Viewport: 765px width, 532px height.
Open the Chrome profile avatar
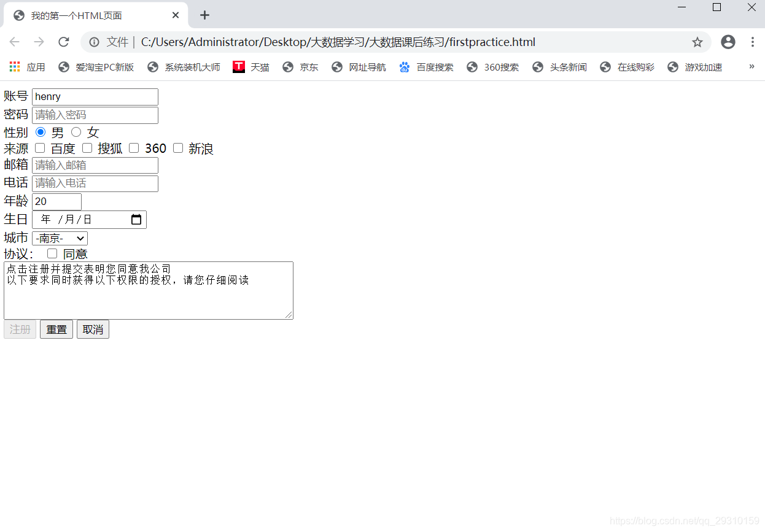pyautogui.click(x=728, y=42)
